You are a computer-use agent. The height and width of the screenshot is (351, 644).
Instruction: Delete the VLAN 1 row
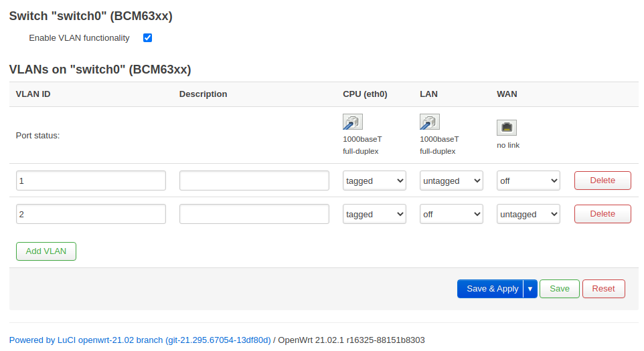[602, 181]
